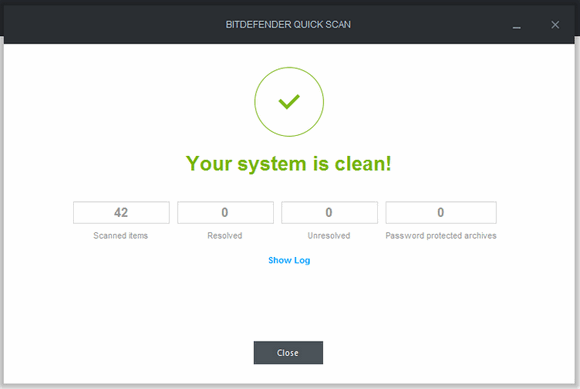The height and width of the screenshot is (389, 580).
Task: Click the green checkmark status icon
Action: [289, 102]
